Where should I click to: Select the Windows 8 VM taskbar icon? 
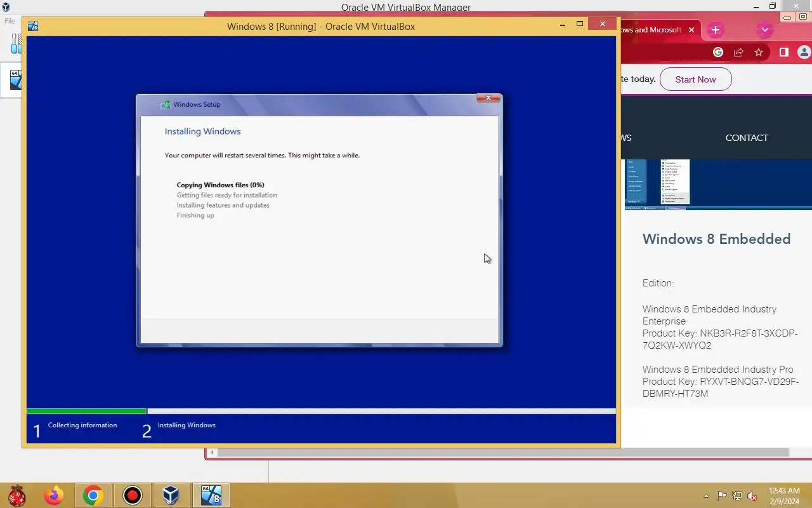[x=211, y=495]
